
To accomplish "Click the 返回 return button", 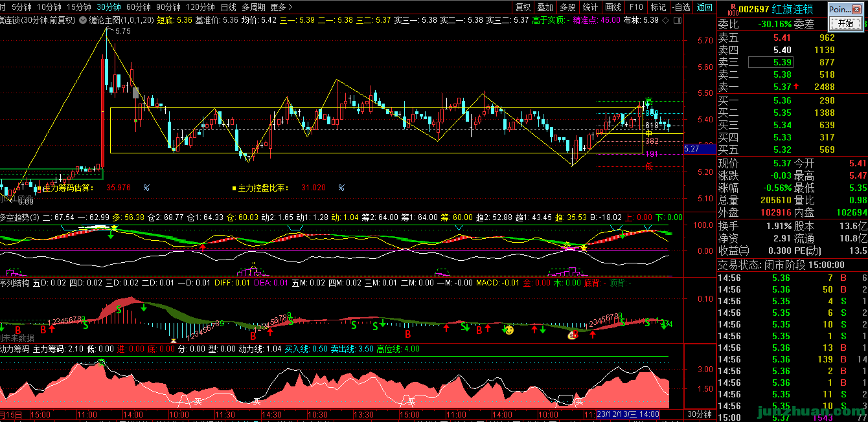I will (x=704, y=7).
